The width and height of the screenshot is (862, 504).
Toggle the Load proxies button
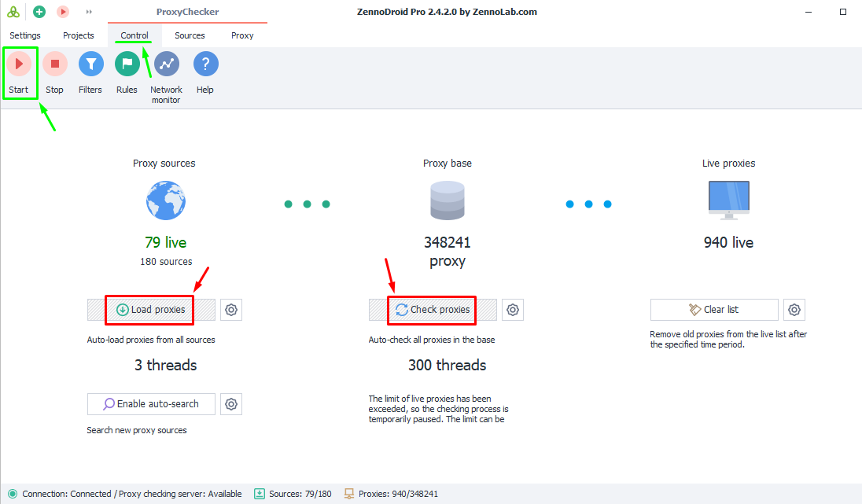150,310
